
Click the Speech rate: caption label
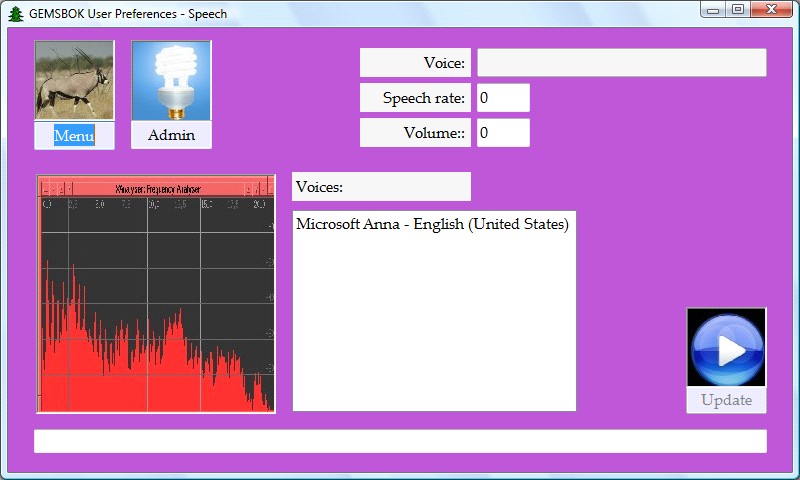click(x=415, y=98)
